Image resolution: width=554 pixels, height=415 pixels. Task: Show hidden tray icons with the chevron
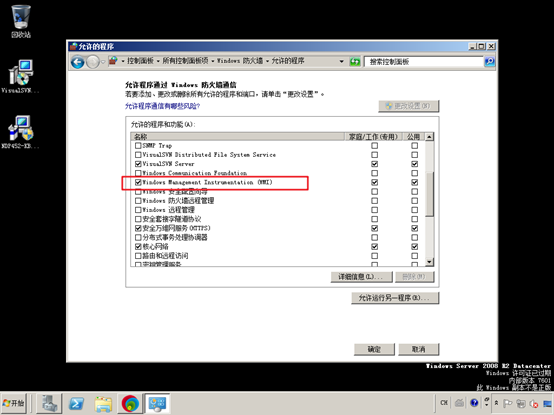pos(496,403)
